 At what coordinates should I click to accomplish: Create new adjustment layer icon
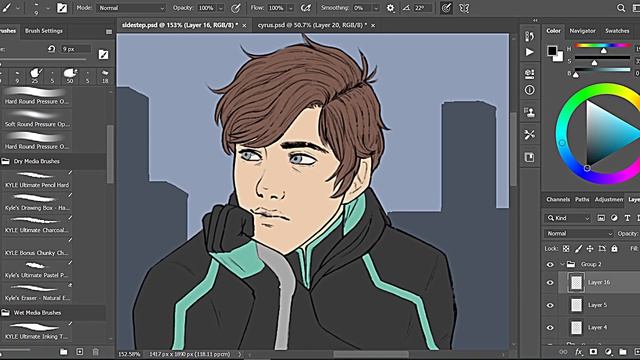[608, 352]
